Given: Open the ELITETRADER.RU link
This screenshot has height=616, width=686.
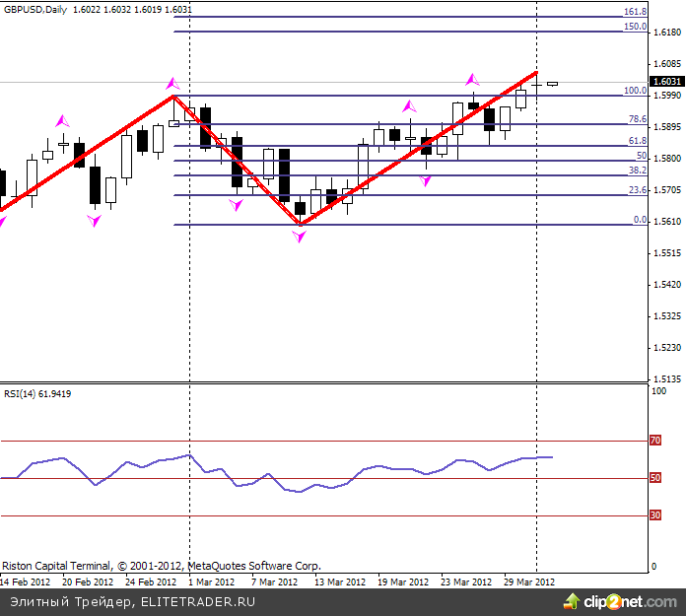Looking at the screenshot, I should point(197,600).
